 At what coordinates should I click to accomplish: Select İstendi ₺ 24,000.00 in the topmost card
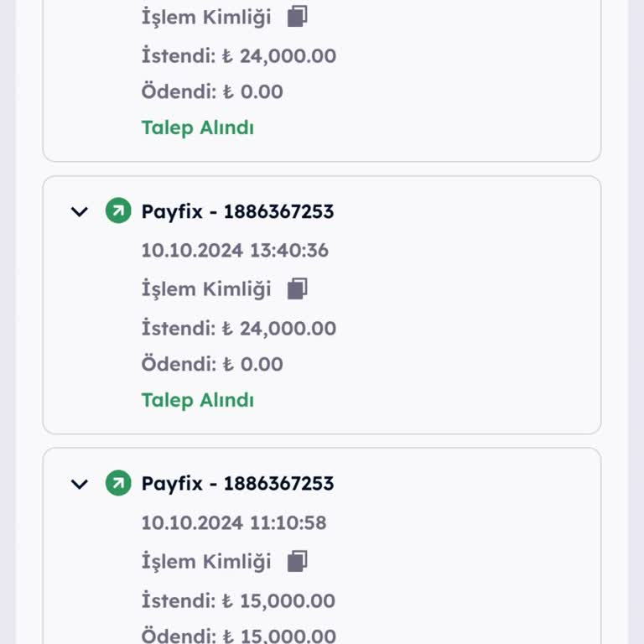[x=239, y=56]
